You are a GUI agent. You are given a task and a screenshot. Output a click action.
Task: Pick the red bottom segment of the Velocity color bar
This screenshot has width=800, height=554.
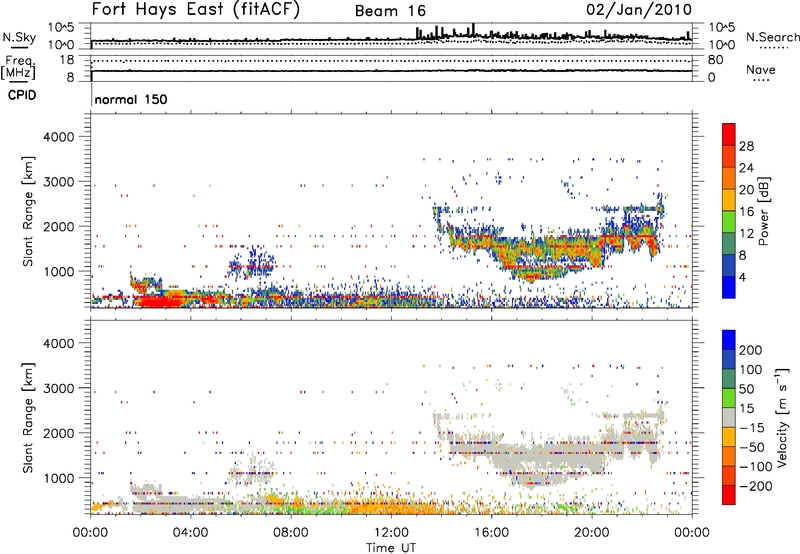(x=729, y=495)
